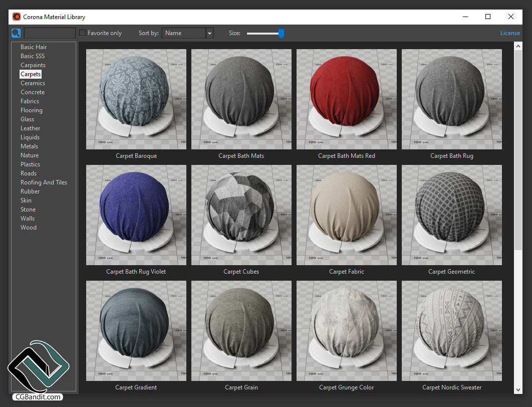
Task: Click inside the search text field
Action: pos(50,33)
